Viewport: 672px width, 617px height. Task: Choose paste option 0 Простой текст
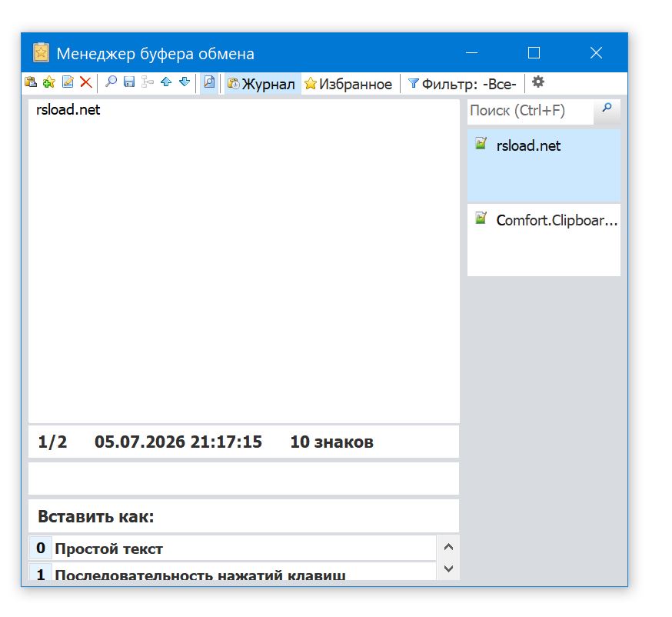pos(232,548)
